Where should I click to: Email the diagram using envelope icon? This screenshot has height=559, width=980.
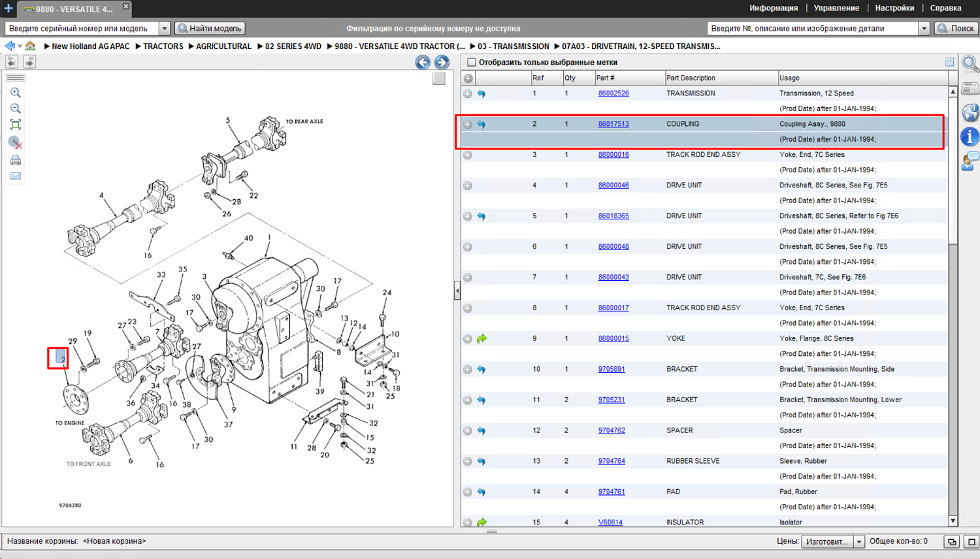[16, 176]
